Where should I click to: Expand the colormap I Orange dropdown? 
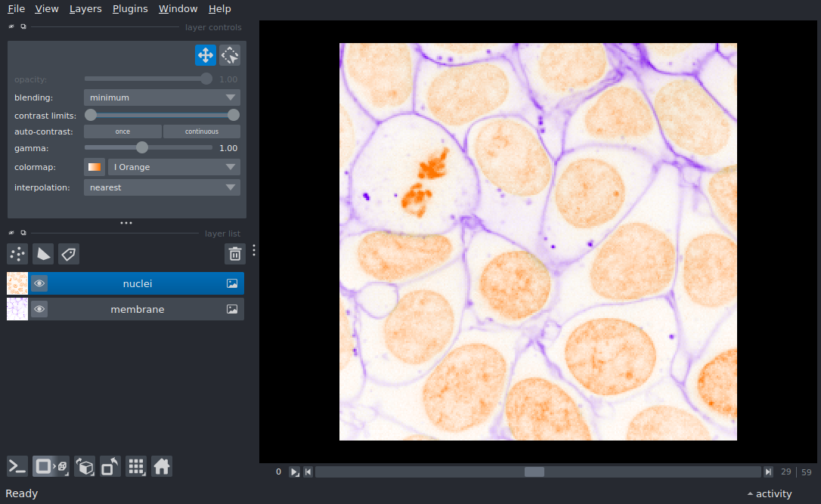tap(174, 167)
